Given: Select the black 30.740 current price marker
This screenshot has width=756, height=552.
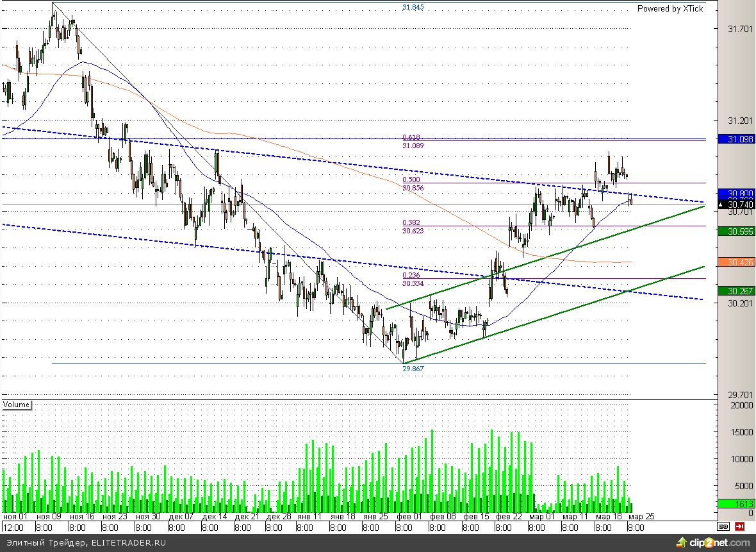Looking at the screenshot, I should pos(737,205).
